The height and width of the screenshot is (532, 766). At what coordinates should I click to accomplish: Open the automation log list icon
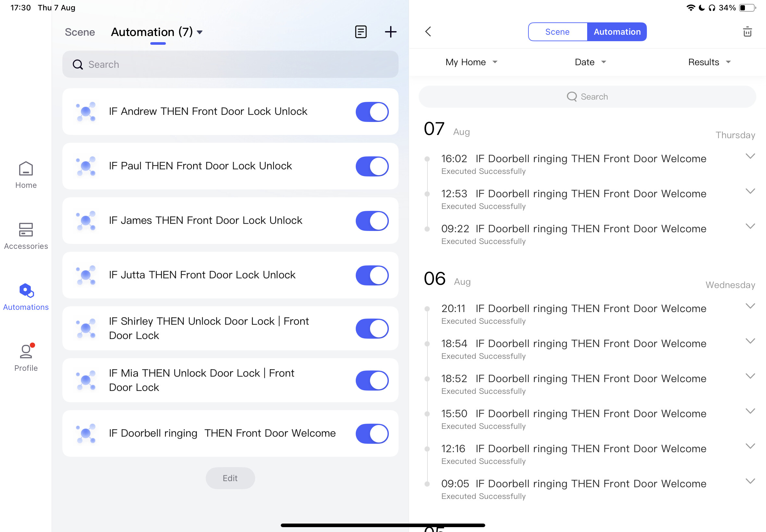tap(361, 32)
